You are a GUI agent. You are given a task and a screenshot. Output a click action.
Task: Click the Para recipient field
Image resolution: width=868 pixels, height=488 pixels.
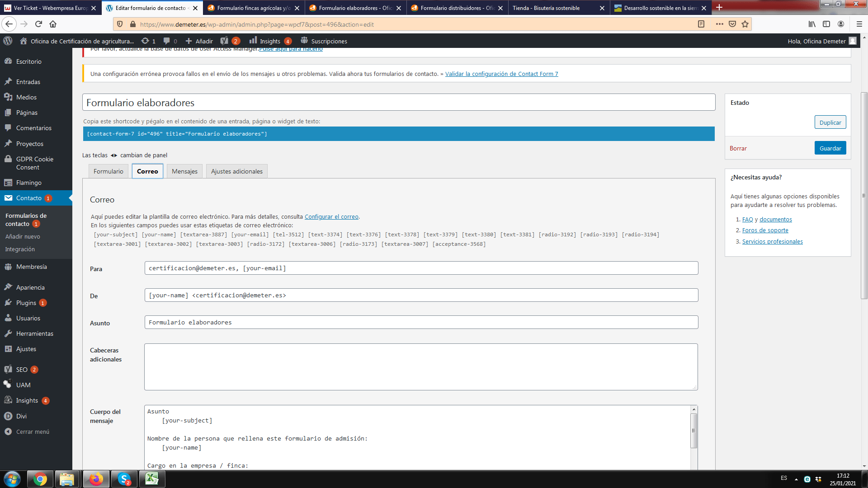pos(421,268)
